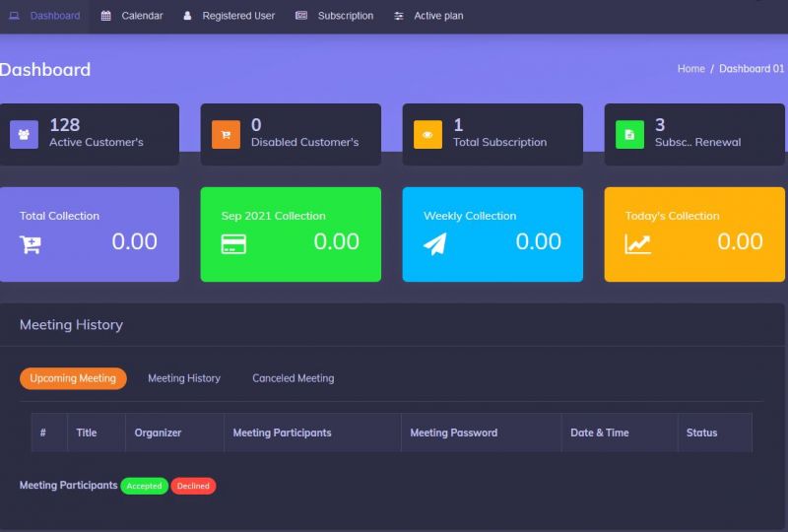Viewport: 788px width, 532px height.
Task: Click the 128 Active Customer's count
Action: coord(65,125)
